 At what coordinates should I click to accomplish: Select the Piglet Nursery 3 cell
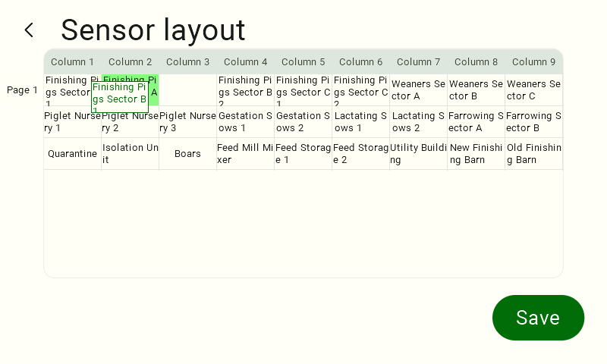click(187, 122)
